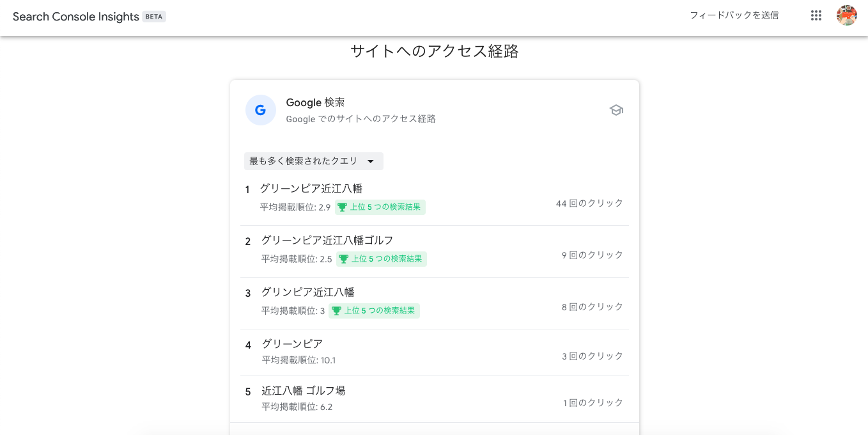Click Google でのサイトへのアクセス経路 subtitle
This screenshot has height=435, width=868.
[x=360, y=119]
